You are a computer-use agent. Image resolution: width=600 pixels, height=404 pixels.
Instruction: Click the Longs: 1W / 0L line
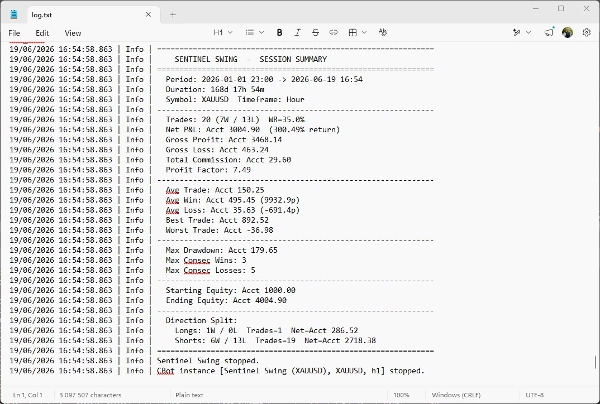coord(266,330)
